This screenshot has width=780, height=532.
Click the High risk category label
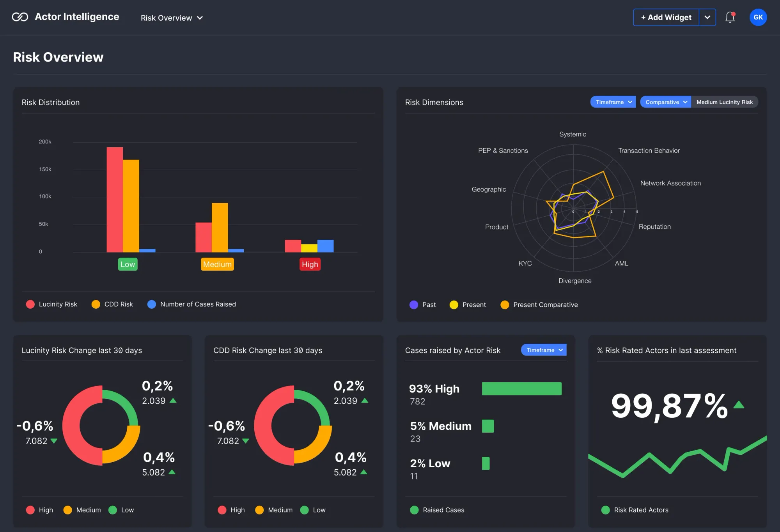coord(310,264)
